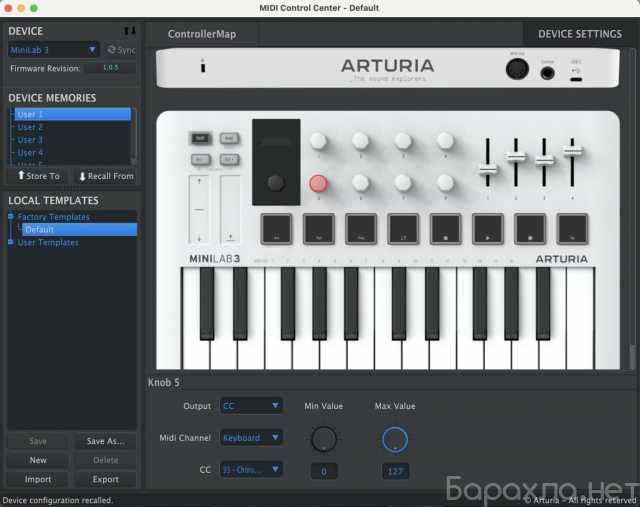The image size is (640, 507).
Task: Select the main encoder below the display
Action: 276,183
